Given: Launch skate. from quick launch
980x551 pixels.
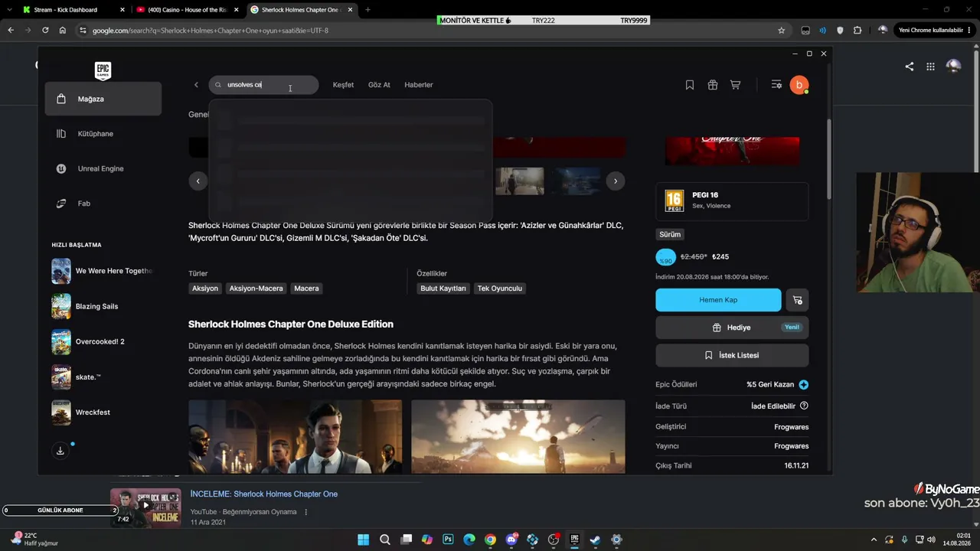Looking at the screenshot, I should pos(103,377).
